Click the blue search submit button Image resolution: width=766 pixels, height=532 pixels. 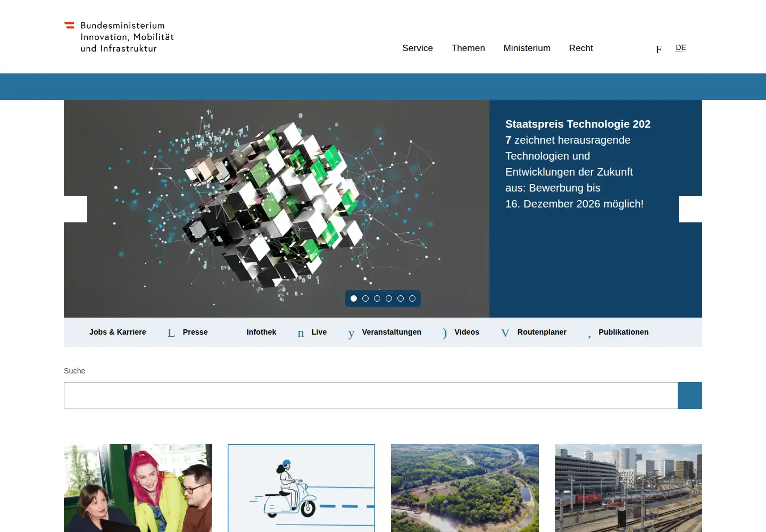(690, 395)
